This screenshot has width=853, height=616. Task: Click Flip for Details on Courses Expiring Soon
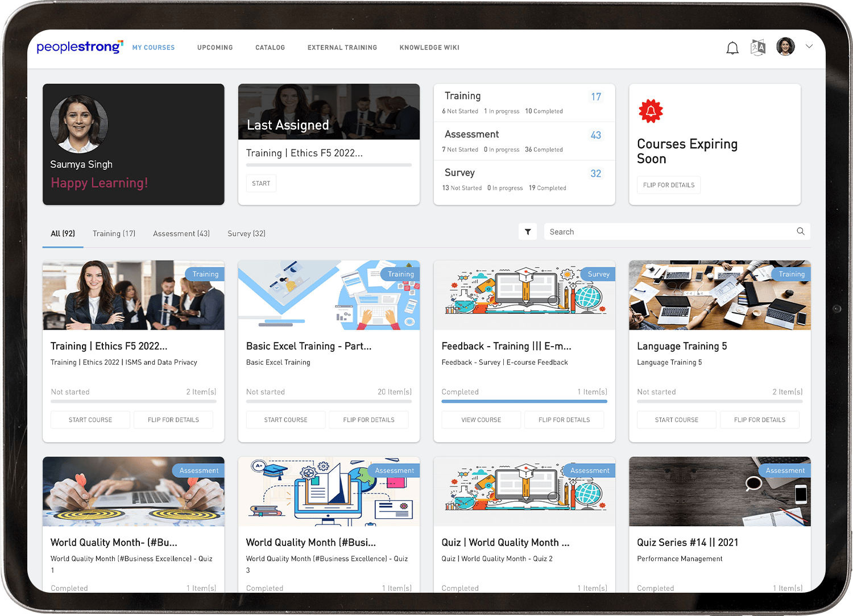pyautogui.click(x=668, y=185)
